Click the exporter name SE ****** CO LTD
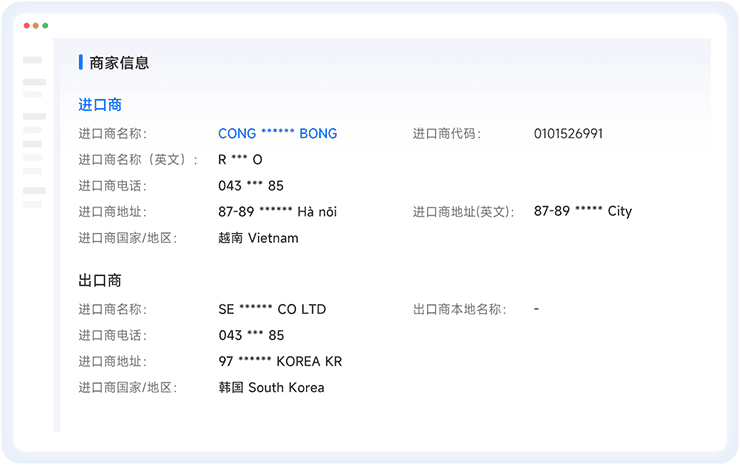Viewport: 740px width, 465px height. pyautogui.click(x=272, y=309)
